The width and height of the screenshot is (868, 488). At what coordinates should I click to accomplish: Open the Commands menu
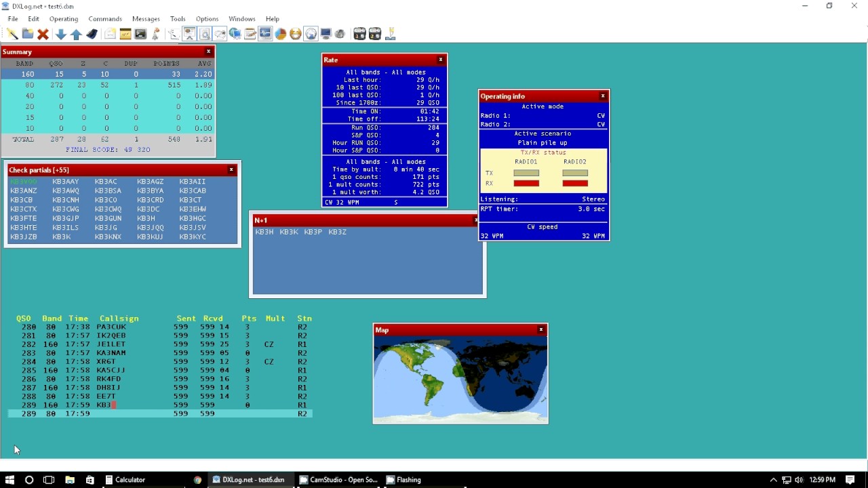pyautogui.click(x=105, y=19)
